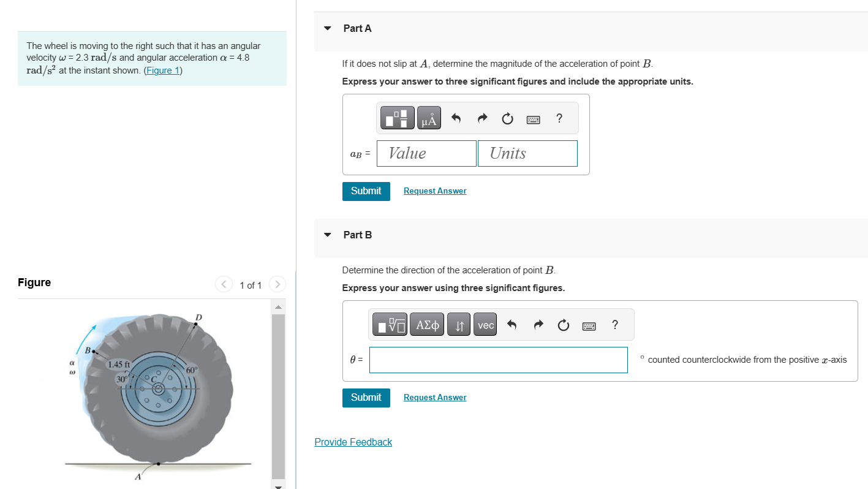Open Greek symbols ΑΣφ tool in Part B

(x=428, y=325)
